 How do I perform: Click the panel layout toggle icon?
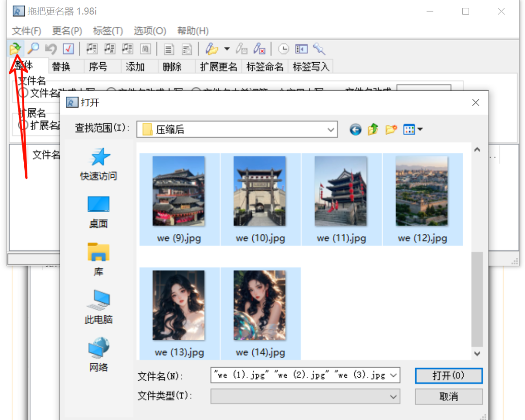(301, 49)
